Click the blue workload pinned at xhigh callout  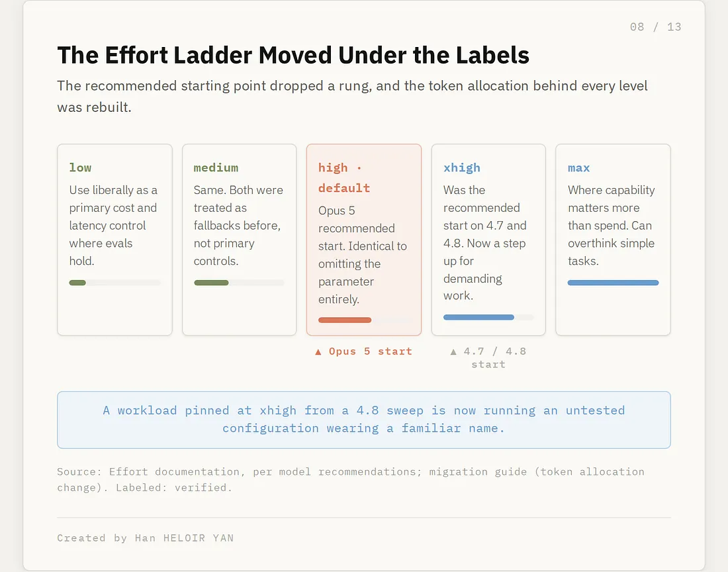[364, 420]
